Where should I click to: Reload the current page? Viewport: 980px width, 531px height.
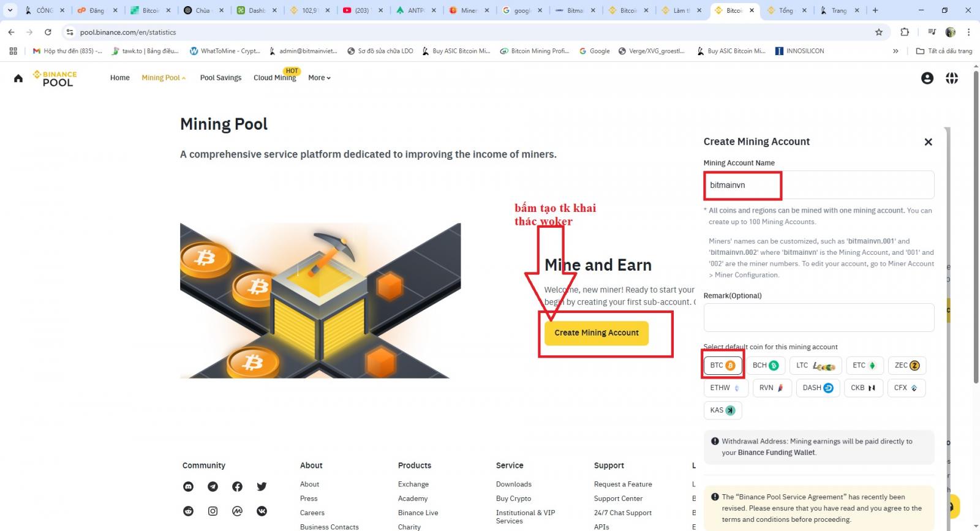coord(48,32)
